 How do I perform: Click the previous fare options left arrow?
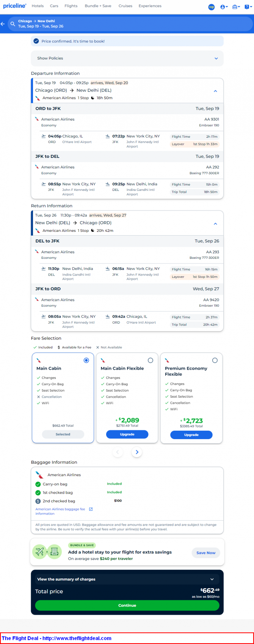[x=118, y=452]
